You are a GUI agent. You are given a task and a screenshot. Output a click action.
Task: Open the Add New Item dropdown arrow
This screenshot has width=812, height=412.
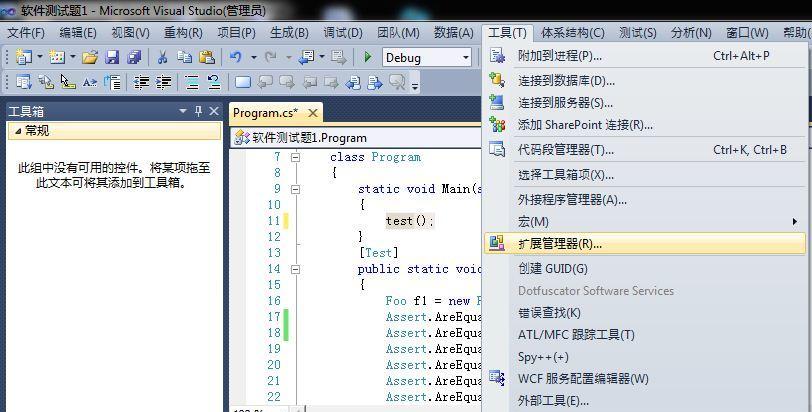point(73,57)
